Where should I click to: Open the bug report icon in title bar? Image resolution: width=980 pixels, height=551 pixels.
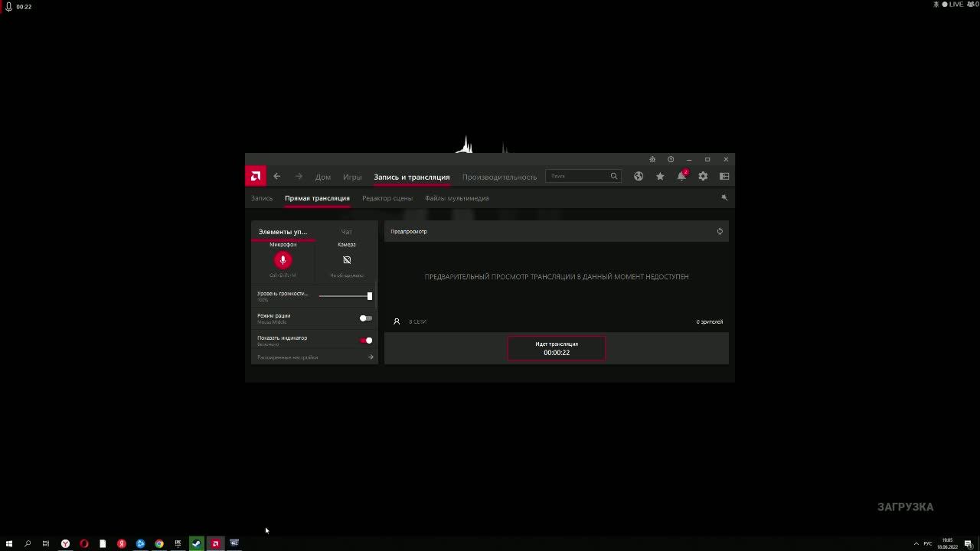click(x=652, y=159)
